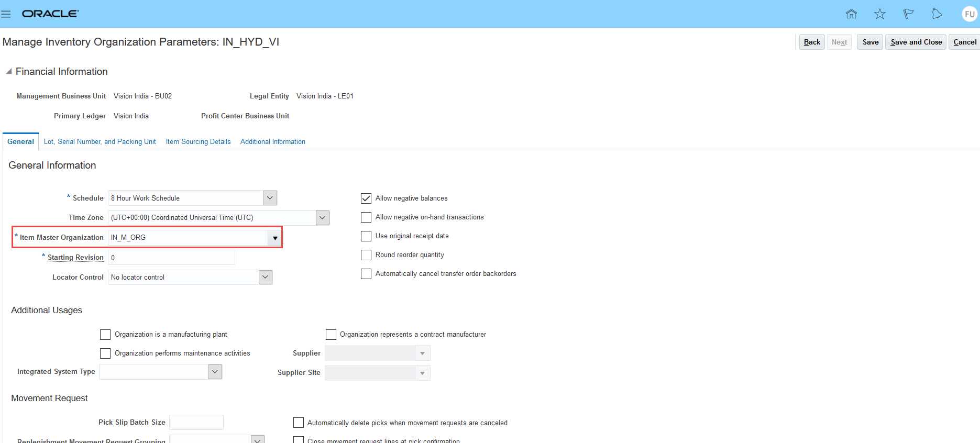The height and width of the screenshot is (443, 980).
Task: Open the Supplier dropdown arrow
Action: click(423, 353)
